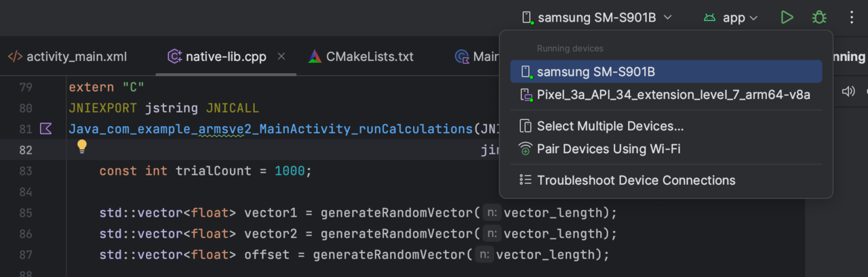Click the Android icon beside the app configuration
Viewport: 868px width, 277px height.
[x=709, y=18]
